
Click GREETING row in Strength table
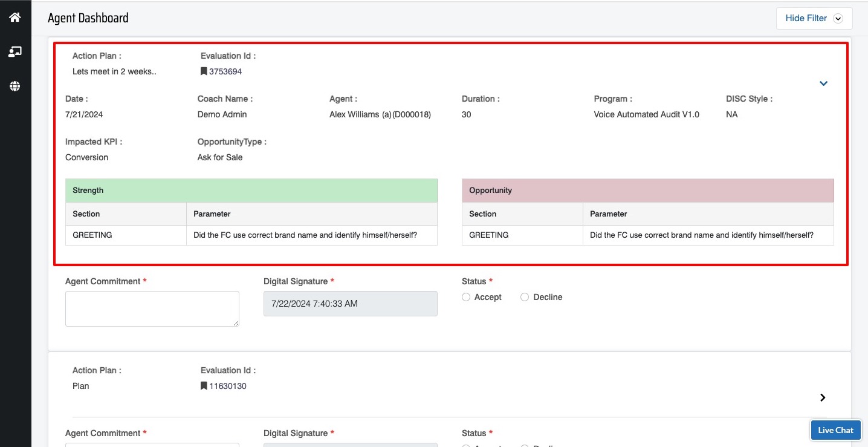(x=92, y=235)
